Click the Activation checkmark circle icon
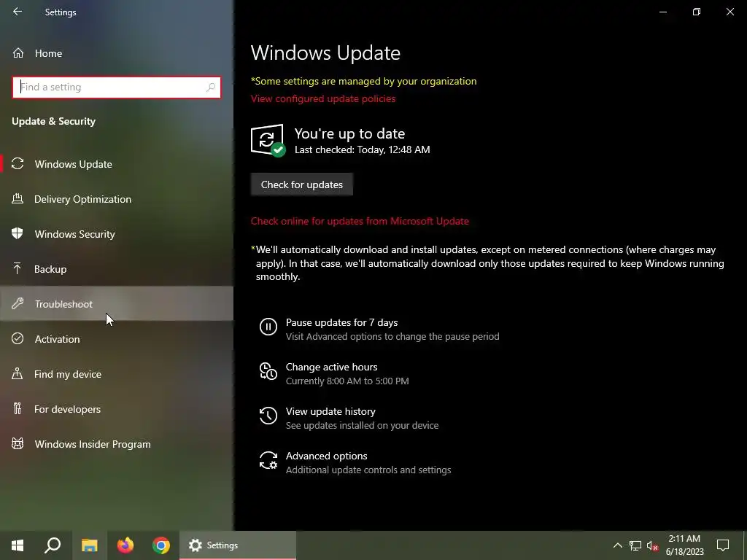 [18, 338]
